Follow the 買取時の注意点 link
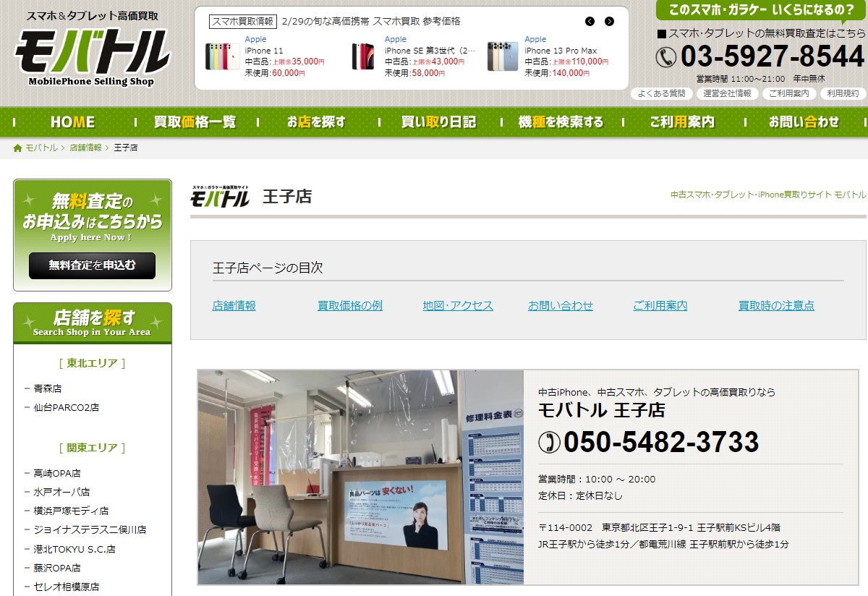The width and height of the screenshot is (868, 596). 776,306
